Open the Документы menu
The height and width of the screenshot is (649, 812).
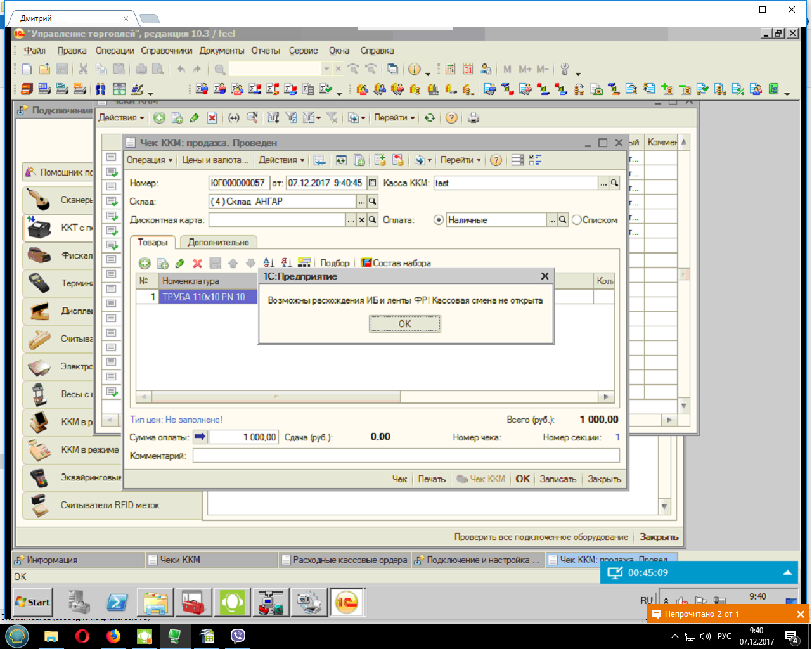222,51
